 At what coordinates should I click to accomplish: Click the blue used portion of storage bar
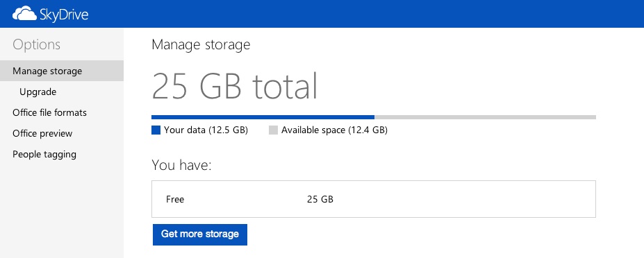263,117
